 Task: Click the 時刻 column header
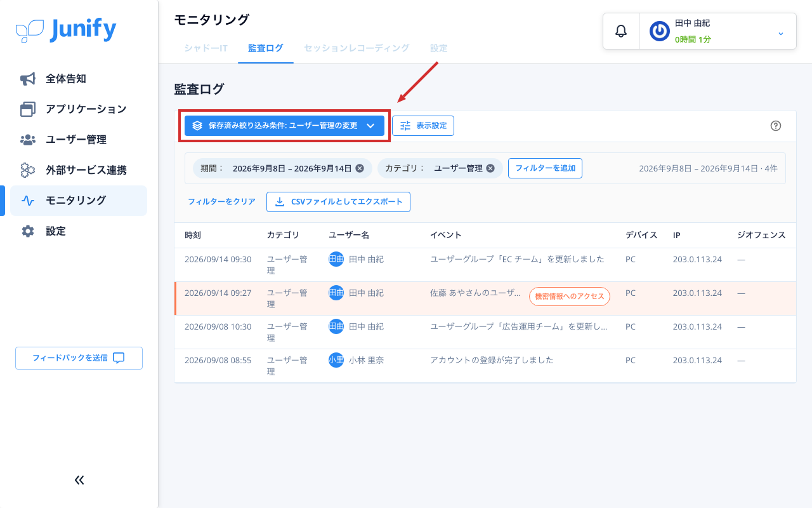click(x=193, y=235)
